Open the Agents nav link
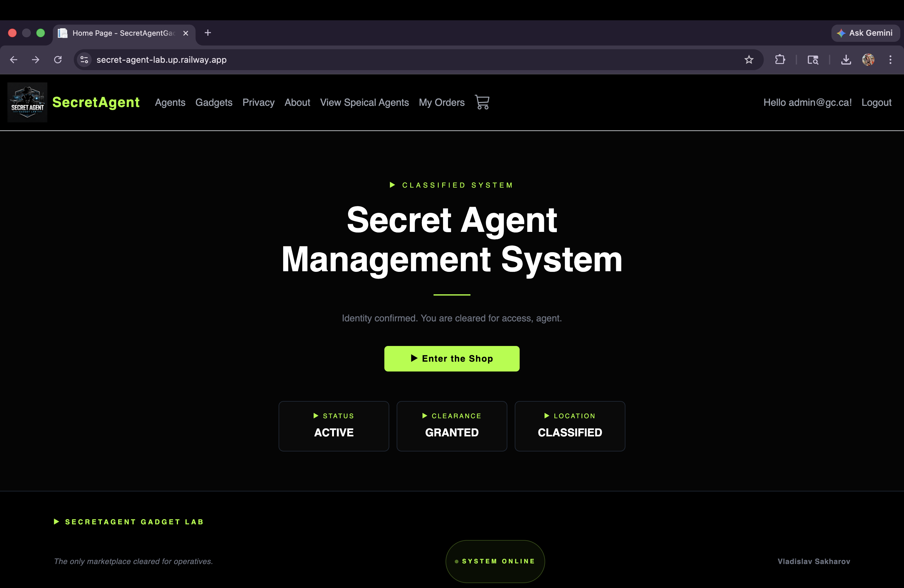Image resolution: width=904 pixels, height=588 pixels. [170, 102]
